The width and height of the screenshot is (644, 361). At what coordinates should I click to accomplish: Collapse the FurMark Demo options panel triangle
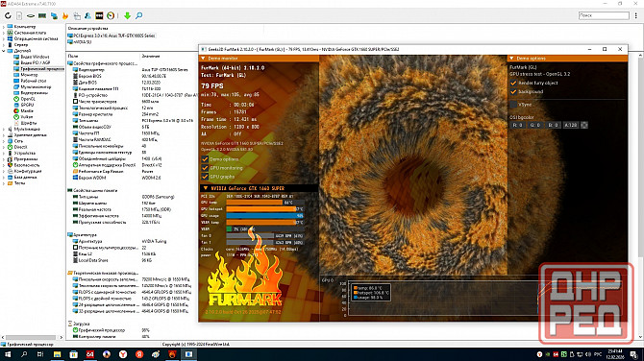coord(511,59)
